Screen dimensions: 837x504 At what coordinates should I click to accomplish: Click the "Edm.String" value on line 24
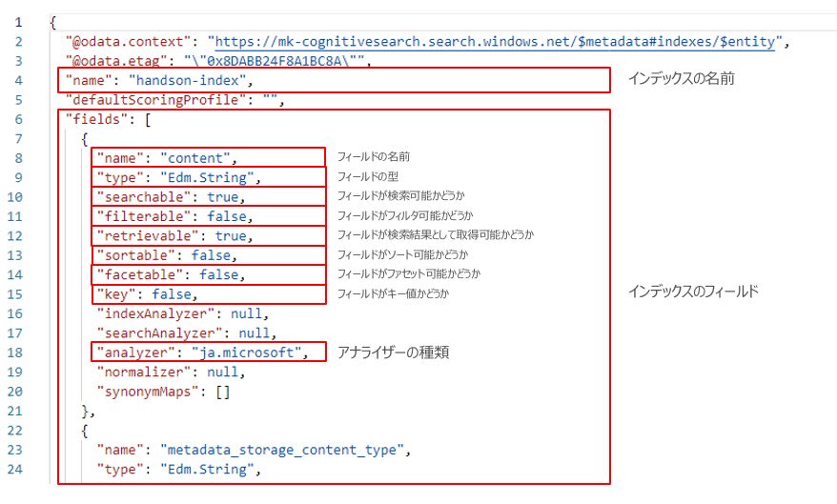coord(207,470)
